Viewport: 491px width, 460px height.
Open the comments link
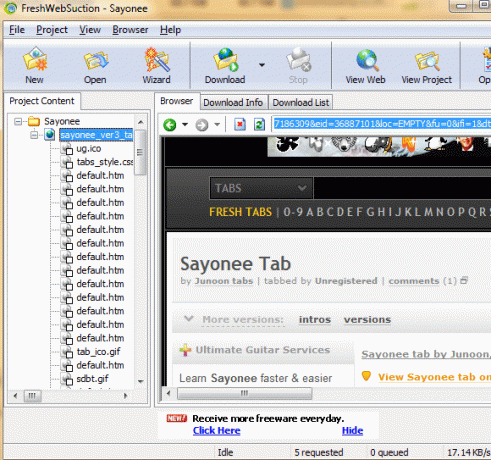414,281
